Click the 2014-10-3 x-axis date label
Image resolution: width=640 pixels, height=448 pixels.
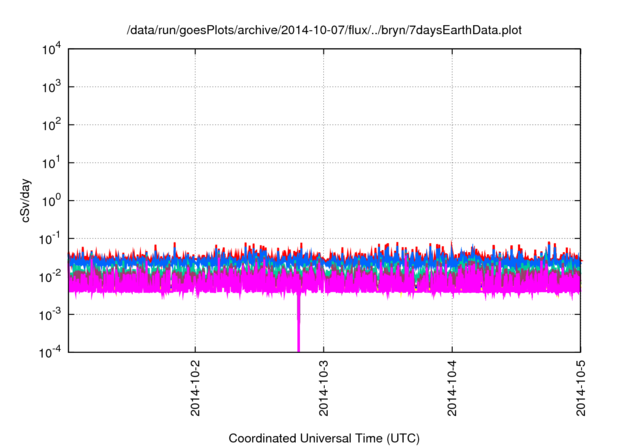(324, 388)
